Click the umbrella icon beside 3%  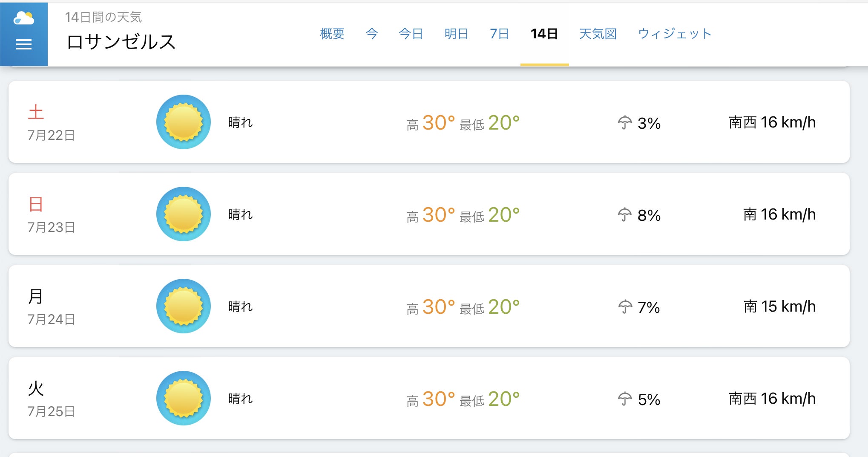(624, 123)
